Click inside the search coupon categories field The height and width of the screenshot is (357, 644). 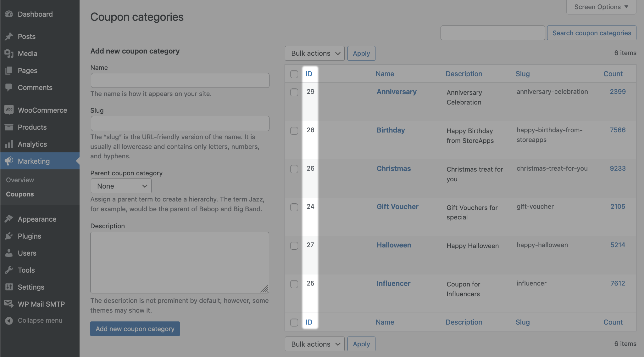point(492,33)
